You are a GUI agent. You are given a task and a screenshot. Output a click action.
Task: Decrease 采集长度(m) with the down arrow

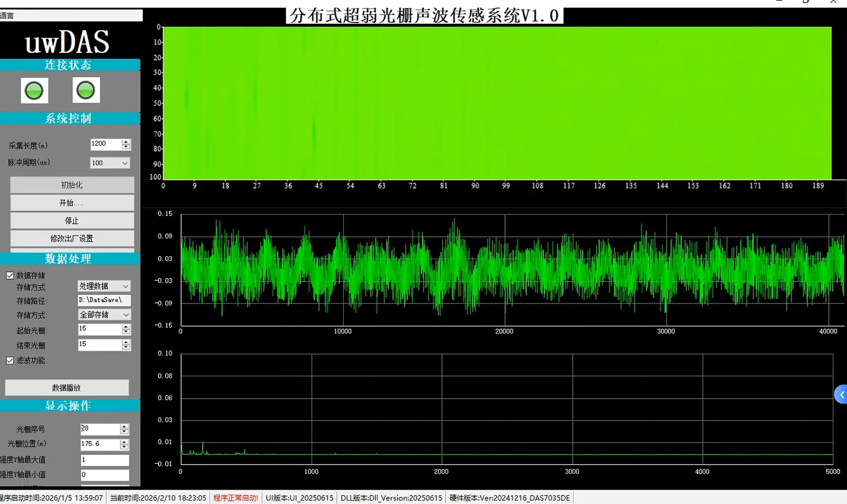pyautogui.click(x=126, y=147)
